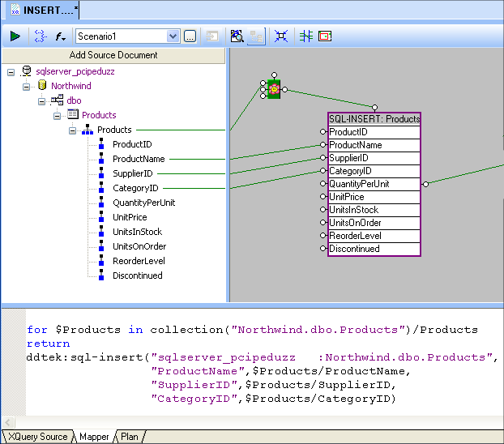Click Discontinued field in SQL-INSERT block
This screenshot has height=444, width=504.
click(374, 249)
